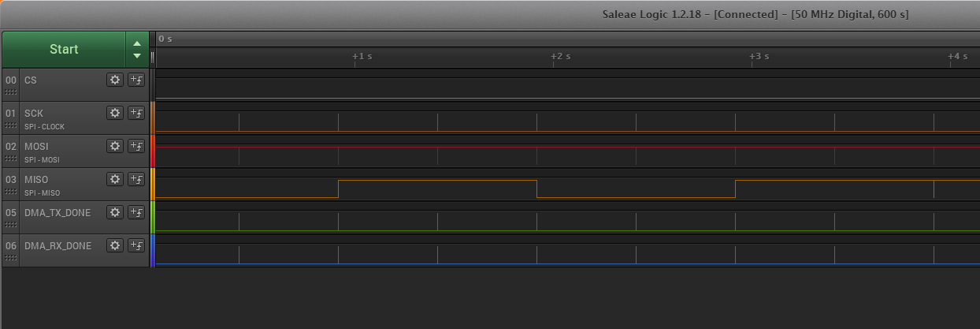Click the 0 s time origin label
This screenshot has width=980, height=329.
[x=165, y=38]
